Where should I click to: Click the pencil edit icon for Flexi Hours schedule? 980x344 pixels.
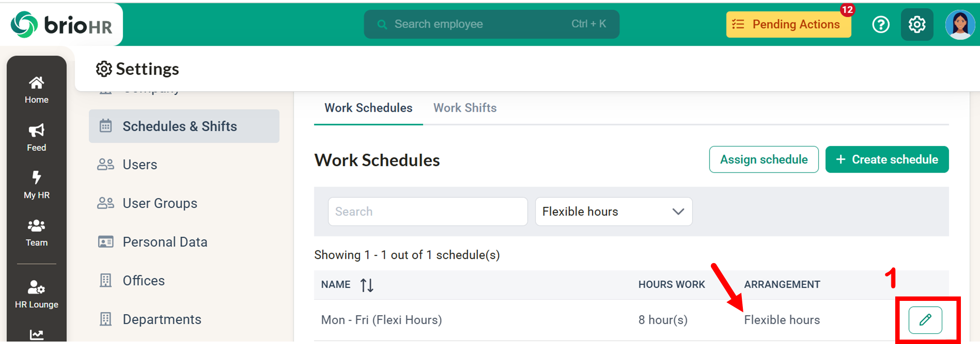925,320
